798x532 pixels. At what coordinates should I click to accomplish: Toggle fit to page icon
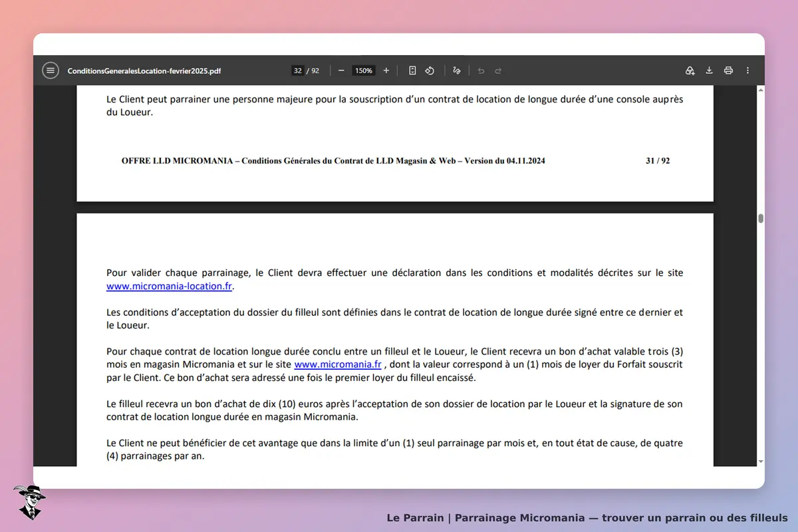(412, 70)
